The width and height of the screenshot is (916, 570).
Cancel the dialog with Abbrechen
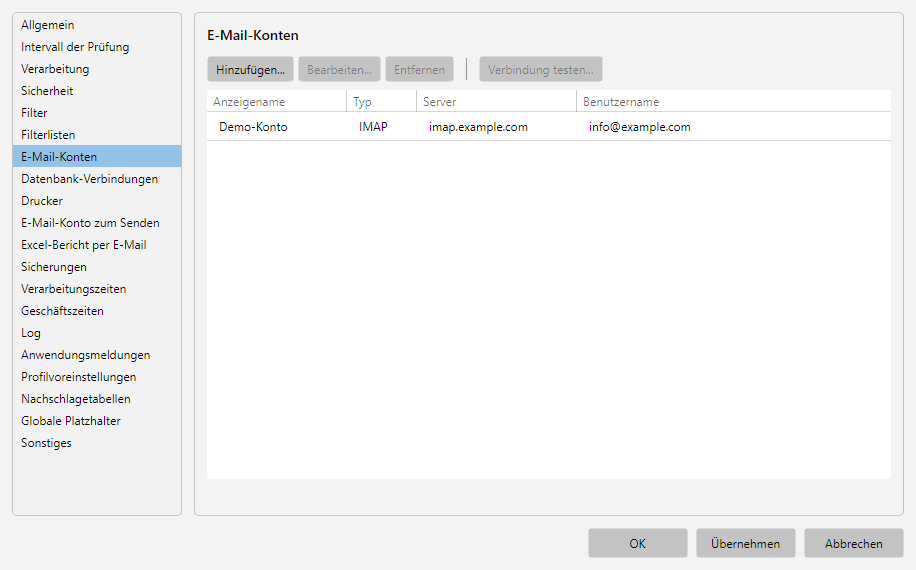(853, 544)
